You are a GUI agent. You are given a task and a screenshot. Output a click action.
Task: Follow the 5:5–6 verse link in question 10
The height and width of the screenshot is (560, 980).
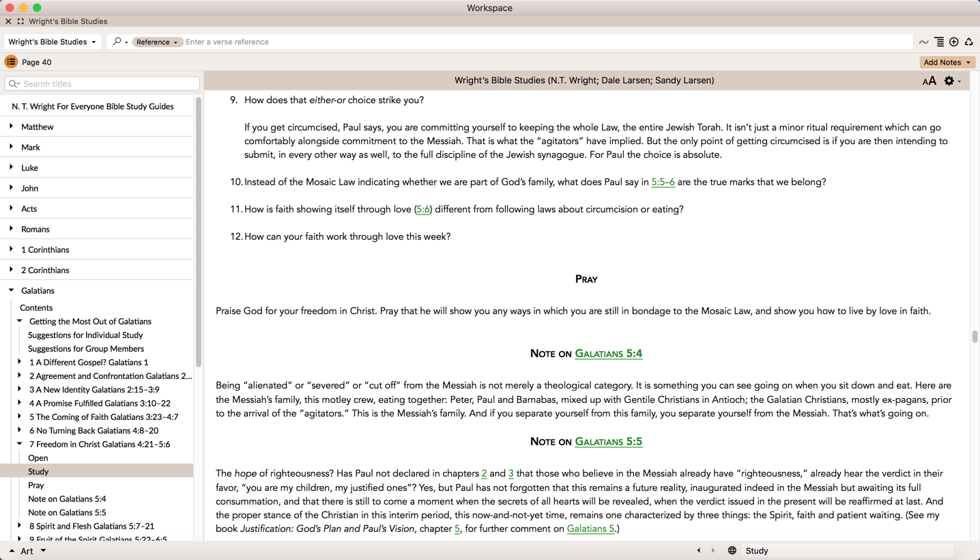click(663, 182)
